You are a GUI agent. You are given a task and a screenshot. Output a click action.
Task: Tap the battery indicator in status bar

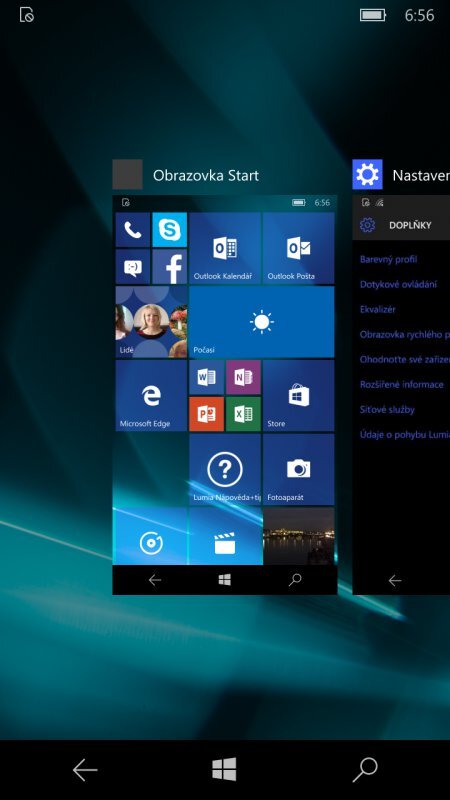(373, 15)
